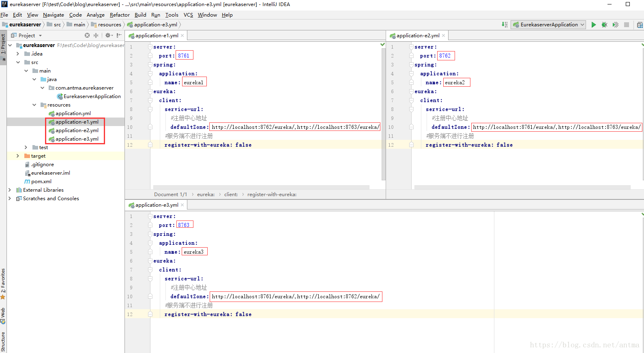Viewport: 644px width, 353px height.
Task: Collapse the main folder
Action: (26, 71)
